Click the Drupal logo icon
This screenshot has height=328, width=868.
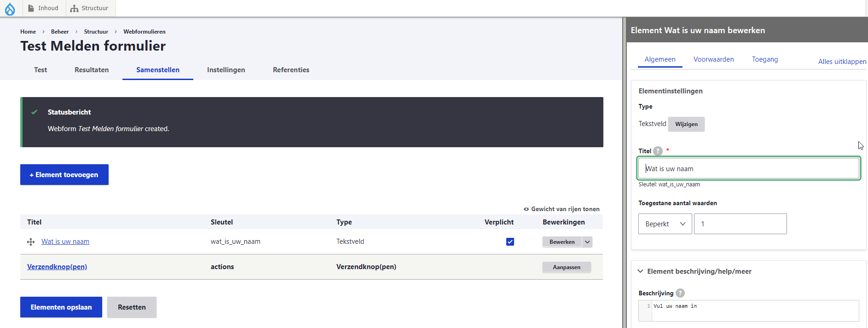click(10, 9)
